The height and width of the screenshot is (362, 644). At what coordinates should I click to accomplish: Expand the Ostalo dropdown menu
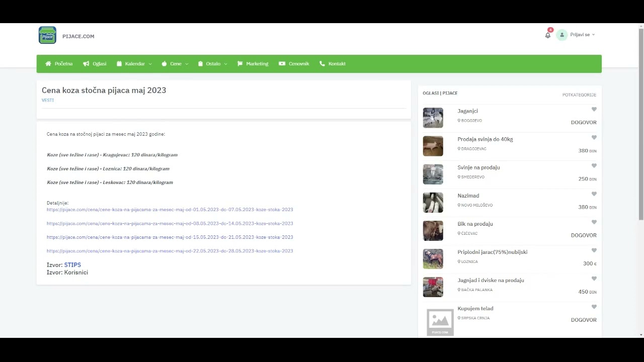click(x=212, y=64)
